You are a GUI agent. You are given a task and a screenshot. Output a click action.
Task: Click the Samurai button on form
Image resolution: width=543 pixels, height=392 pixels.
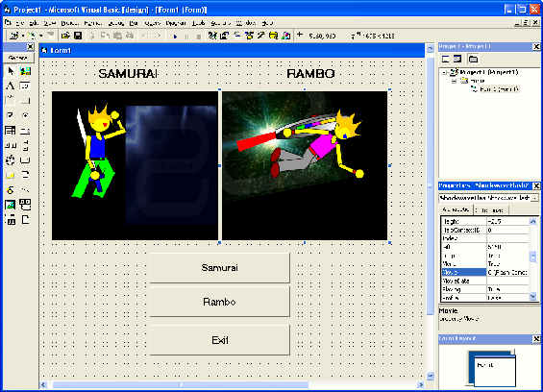click(220, 268)
